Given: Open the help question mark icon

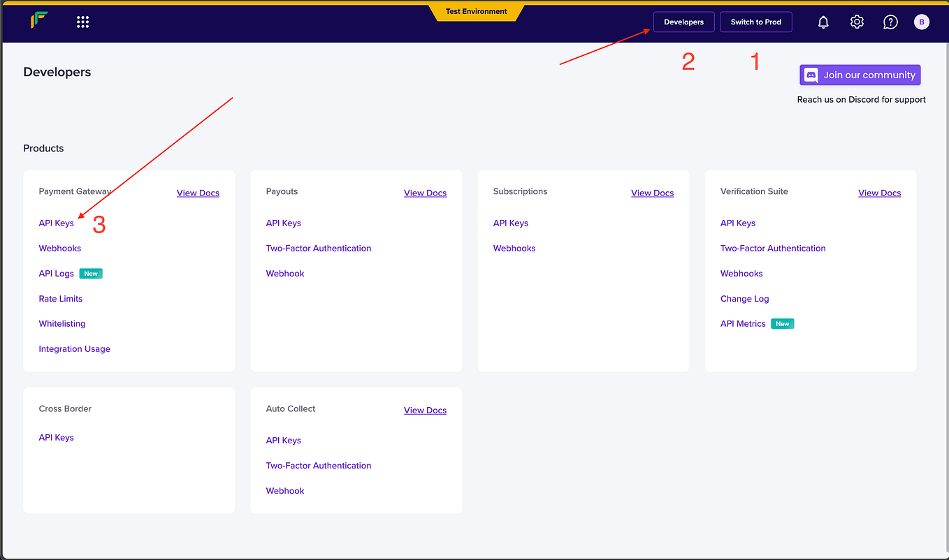Looking at the screenshot, I should (x=890, y=22).
